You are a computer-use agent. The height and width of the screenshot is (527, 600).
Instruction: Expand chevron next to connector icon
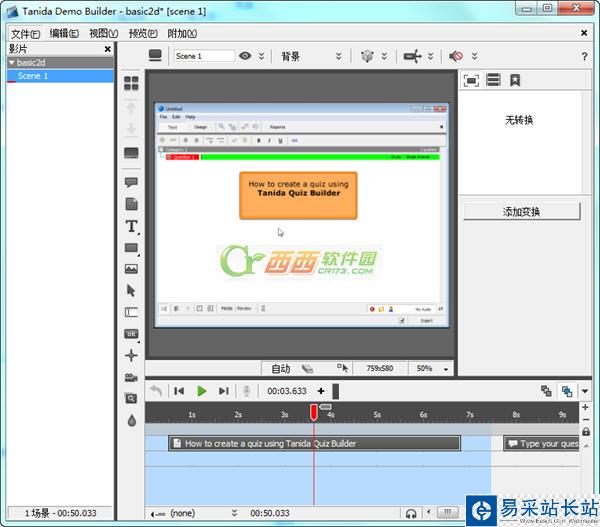point(430,56)
